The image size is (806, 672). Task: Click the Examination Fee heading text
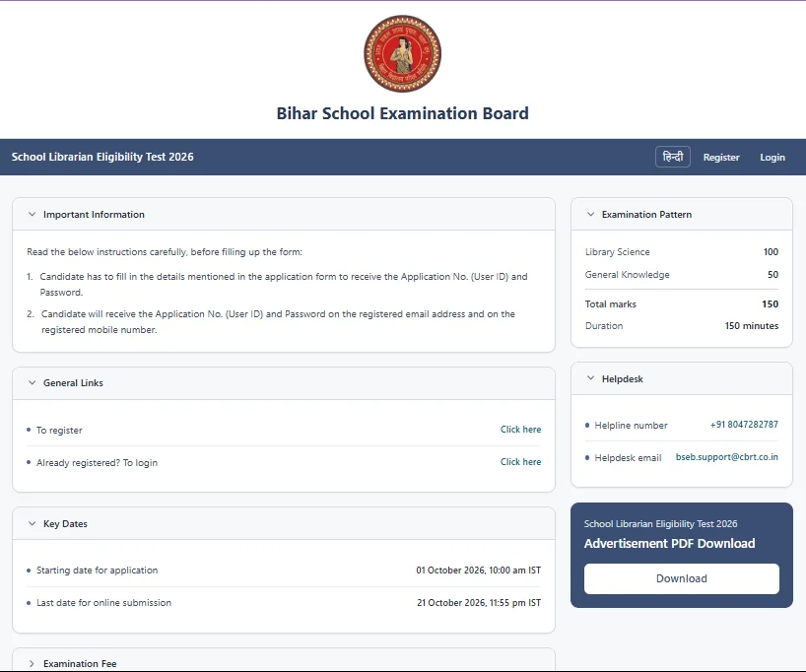click(x=80, y=664)
